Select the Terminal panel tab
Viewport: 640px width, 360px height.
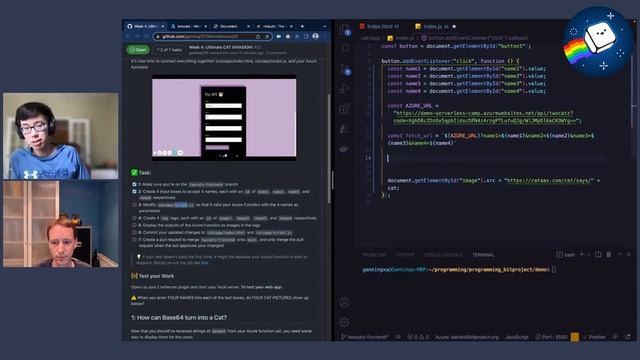tap(483, 255)
